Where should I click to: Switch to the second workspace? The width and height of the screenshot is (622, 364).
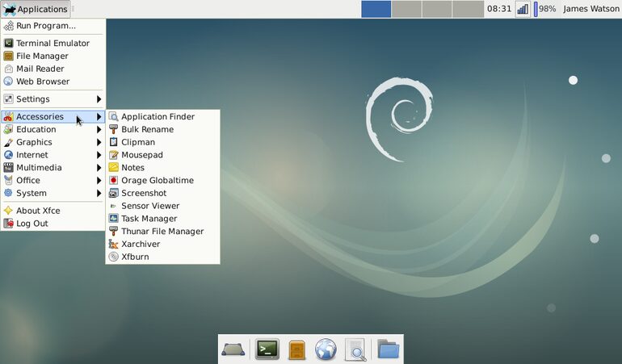pyautogui.click(x=406, y=9)
